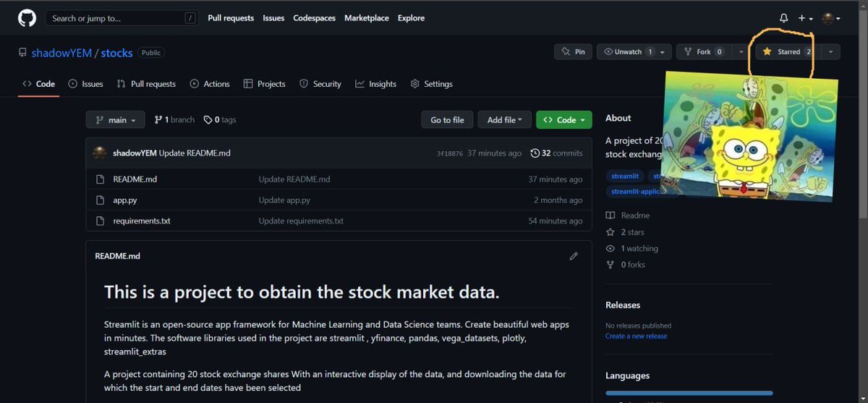Open the GitHub home logo
Image resolution: width=868 pixels, height=403 pixels.
click(27, 18)
